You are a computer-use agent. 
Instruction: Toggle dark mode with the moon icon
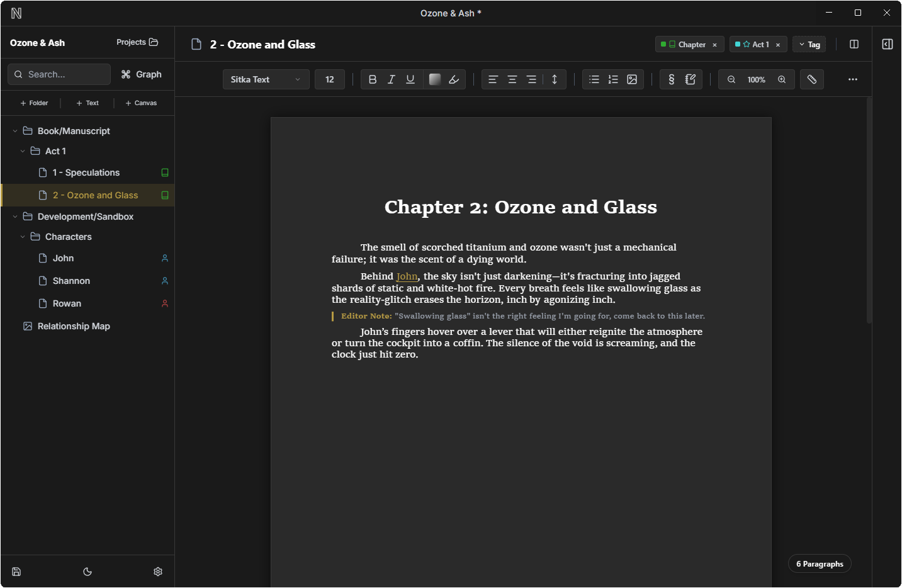(87, 572)
